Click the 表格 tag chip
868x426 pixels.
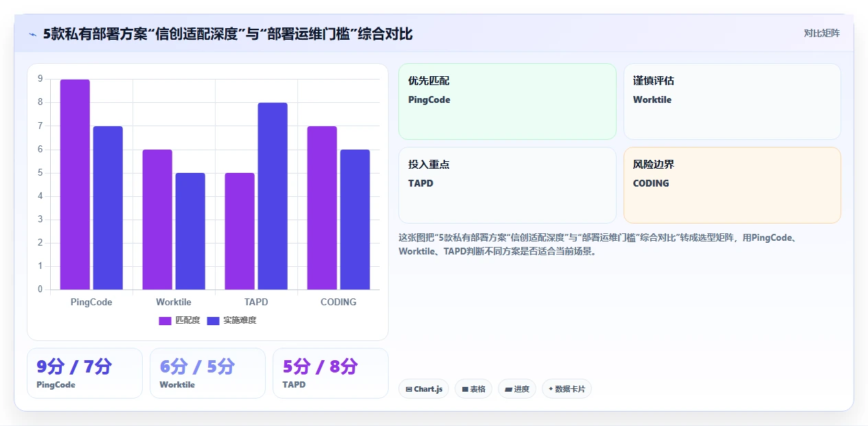pos(473,389)
